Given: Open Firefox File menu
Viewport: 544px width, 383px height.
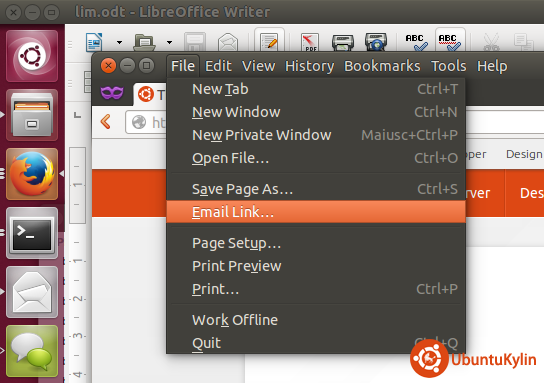Looking at the screenshot, I should [183, 66].
